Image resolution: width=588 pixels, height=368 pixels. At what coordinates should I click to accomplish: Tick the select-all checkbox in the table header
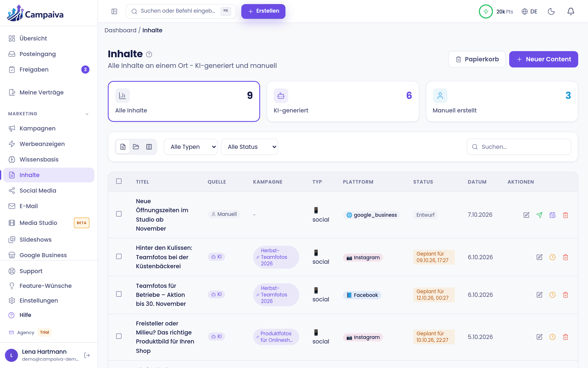pos(119,181)
